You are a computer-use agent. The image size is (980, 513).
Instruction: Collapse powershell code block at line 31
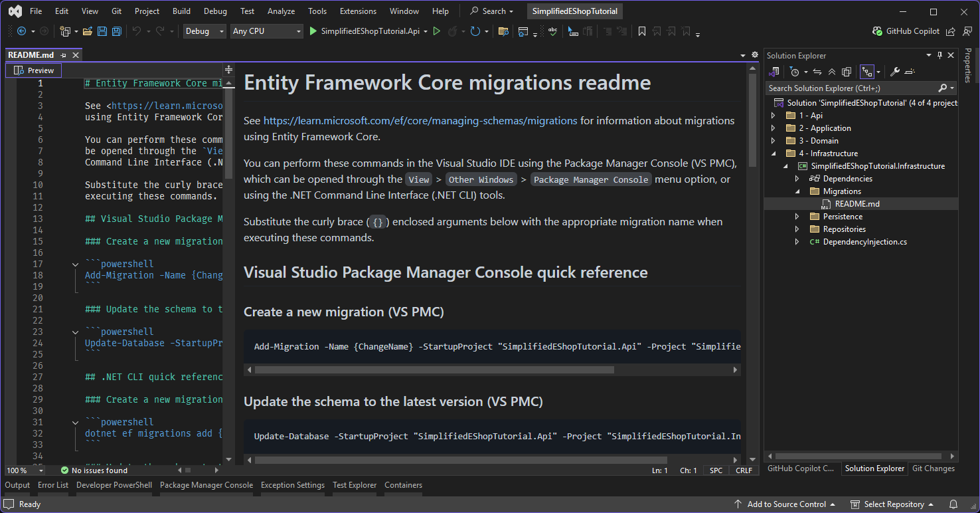point(76,423)
